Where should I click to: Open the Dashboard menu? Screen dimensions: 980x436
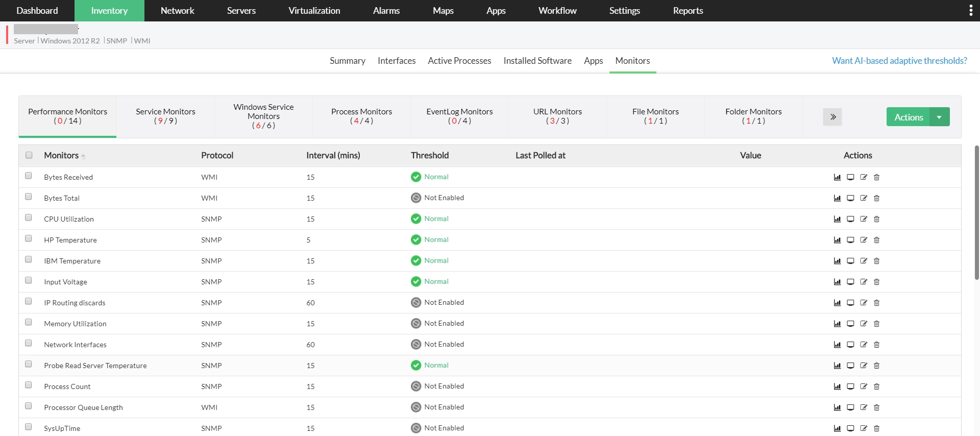(37, 11)
